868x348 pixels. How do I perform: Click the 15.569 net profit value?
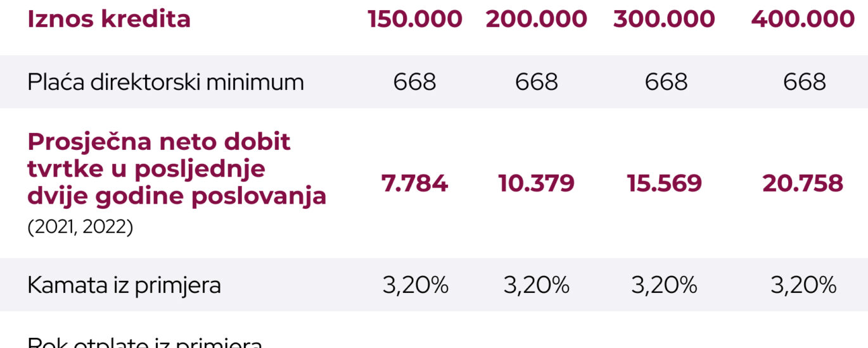665,183
